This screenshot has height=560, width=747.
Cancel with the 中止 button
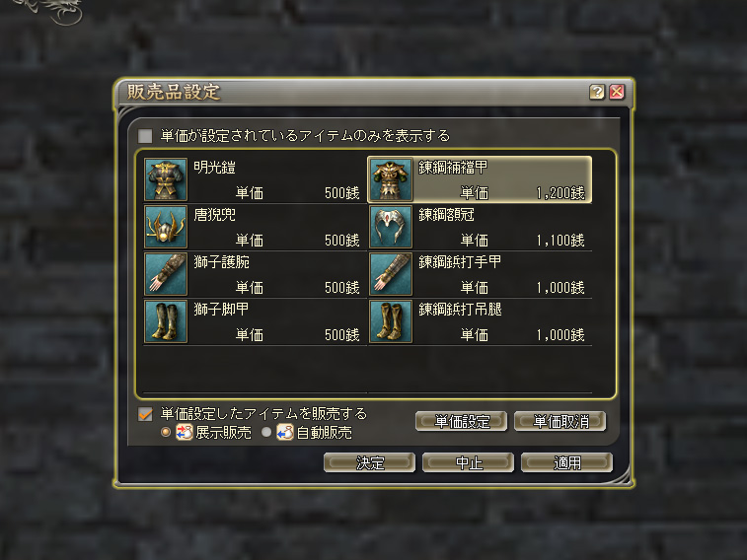[468, 462]
